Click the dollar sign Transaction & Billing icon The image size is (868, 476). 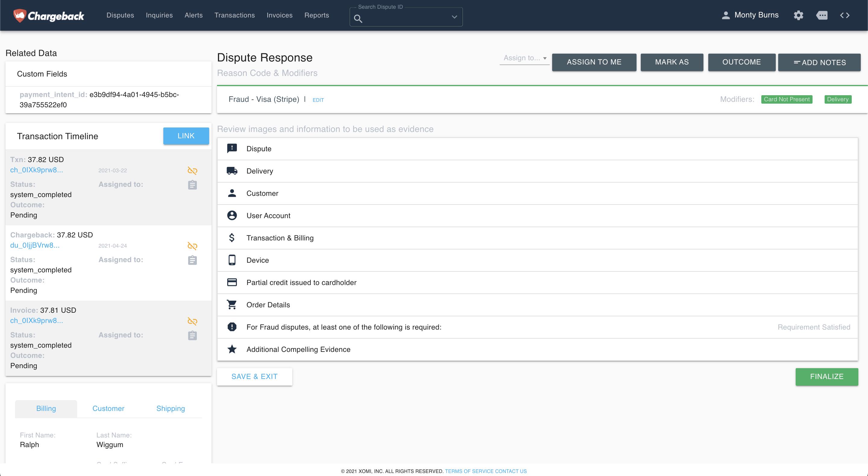(x=232, y=238)
